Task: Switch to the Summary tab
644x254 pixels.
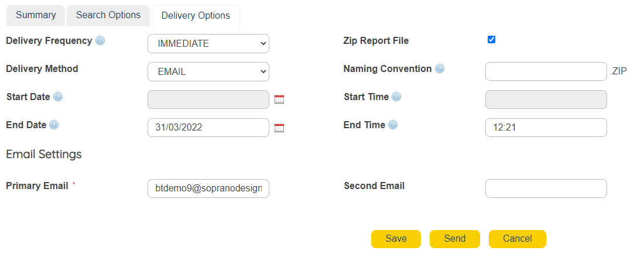Action: 36,15
